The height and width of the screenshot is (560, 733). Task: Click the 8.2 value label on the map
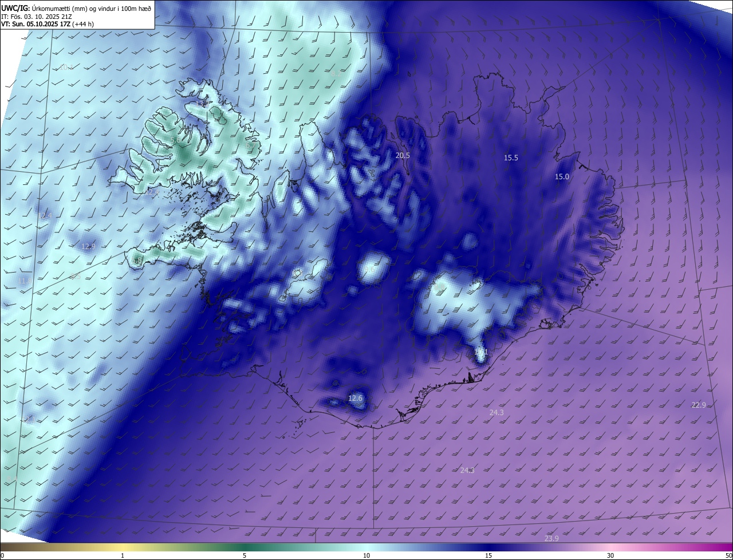[336, 73]
